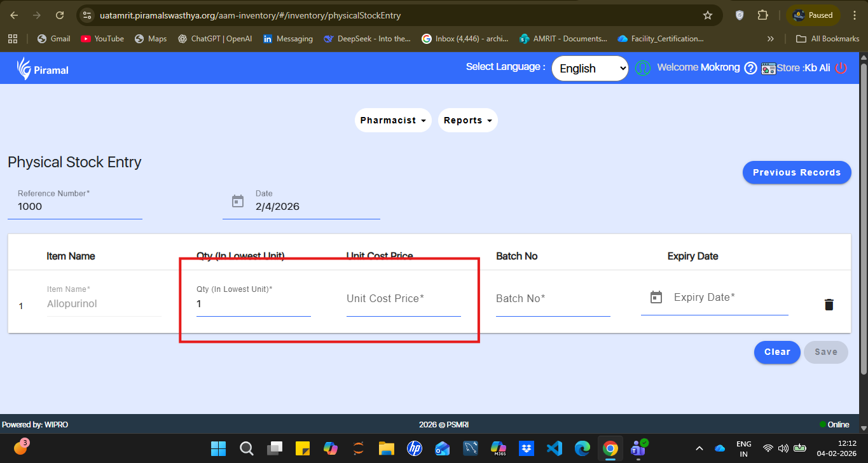Click the calendar icon beside the Date field

(x=238, y=201)
